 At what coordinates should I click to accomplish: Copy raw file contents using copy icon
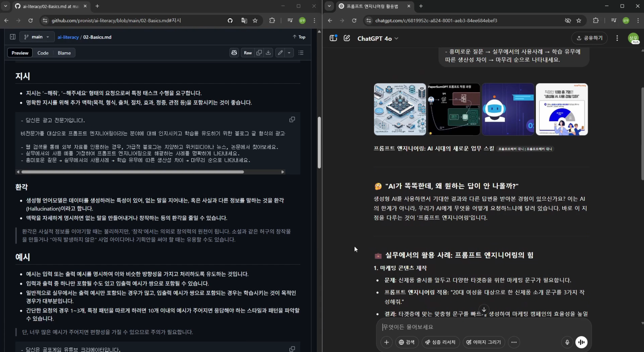coord(259,53)
